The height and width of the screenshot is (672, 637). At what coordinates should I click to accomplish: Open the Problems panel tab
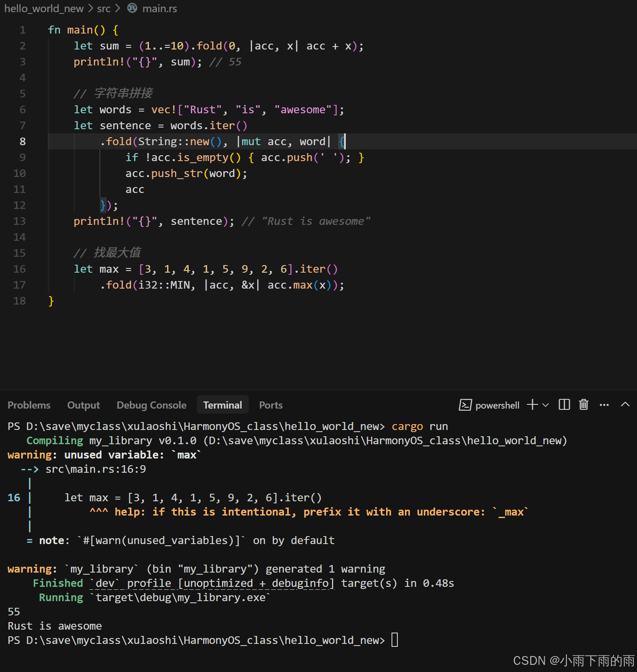[29, 405]
